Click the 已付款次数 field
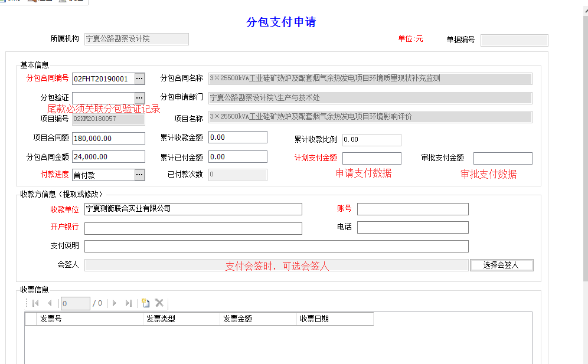 coord(238,175)
